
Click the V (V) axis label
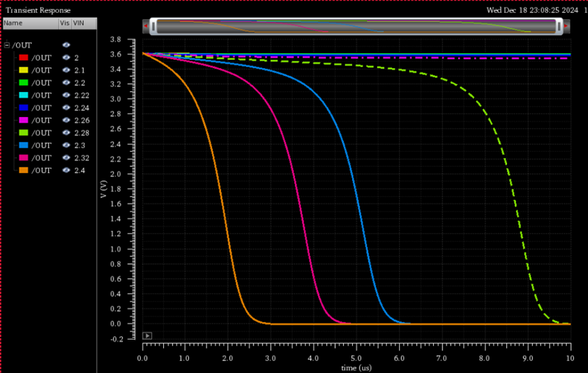coord(104,189)
